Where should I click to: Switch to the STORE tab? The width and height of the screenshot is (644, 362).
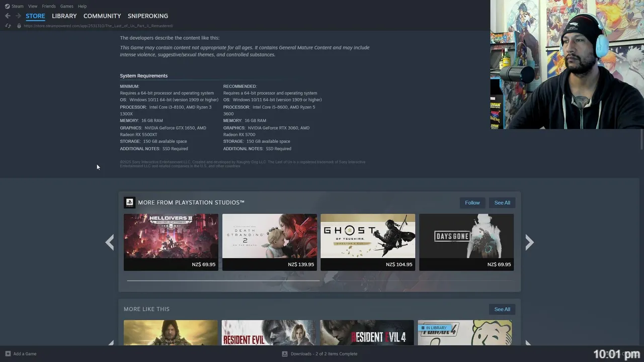point(35,16)
